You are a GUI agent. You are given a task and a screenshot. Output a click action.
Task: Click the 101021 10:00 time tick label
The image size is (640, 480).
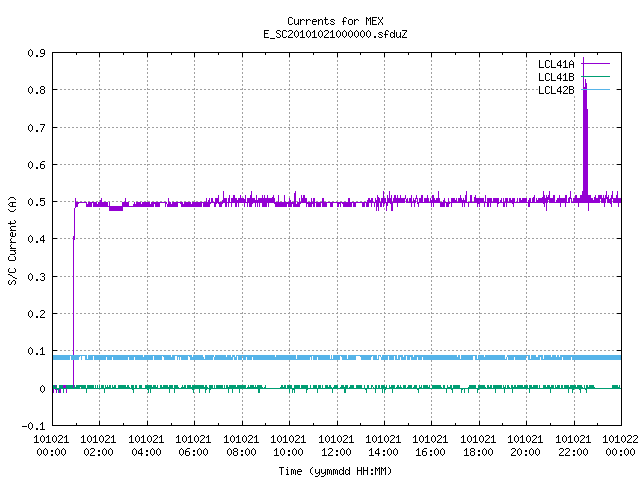pos(288,446)
